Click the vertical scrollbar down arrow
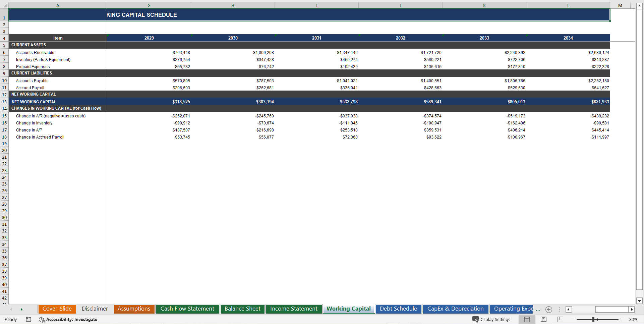Screen dimensions: 644x324 click(639, 301)
